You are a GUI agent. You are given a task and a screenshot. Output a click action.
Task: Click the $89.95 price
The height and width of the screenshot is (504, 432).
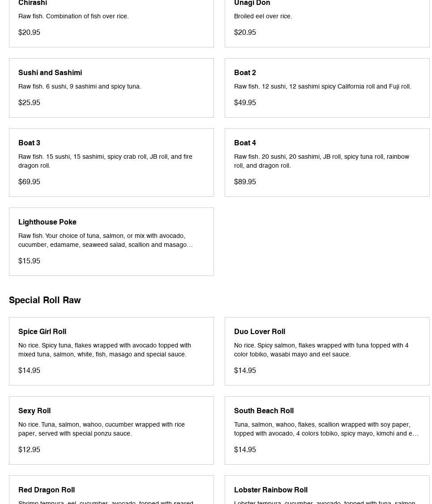coord(245,182)
